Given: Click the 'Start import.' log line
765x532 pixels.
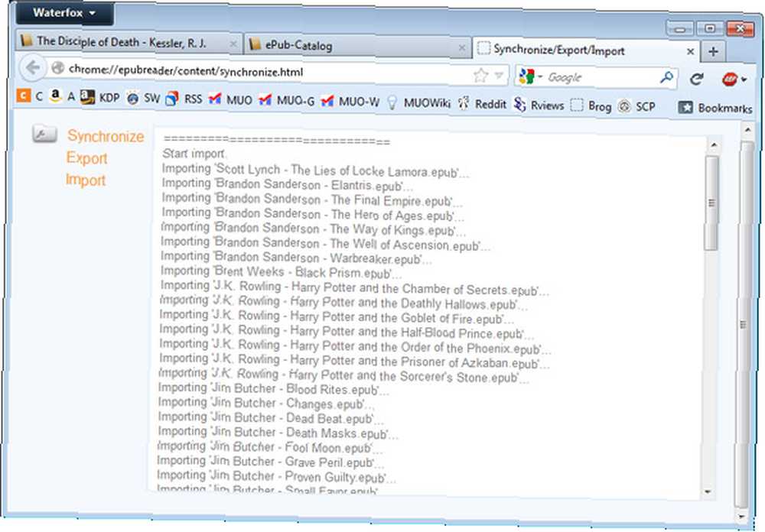Looking at the screenshot, I should click(x=194, y=154).
